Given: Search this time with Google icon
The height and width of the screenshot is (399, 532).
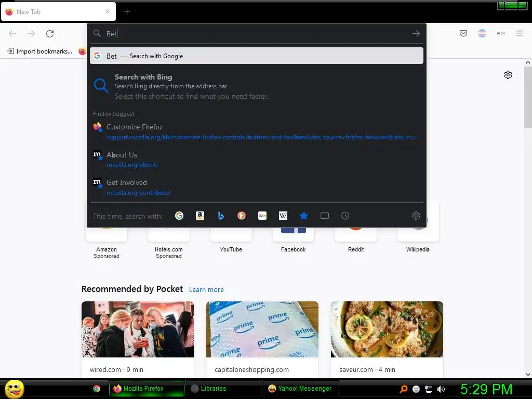Looking at the screenshot, I should pos(179,216).
